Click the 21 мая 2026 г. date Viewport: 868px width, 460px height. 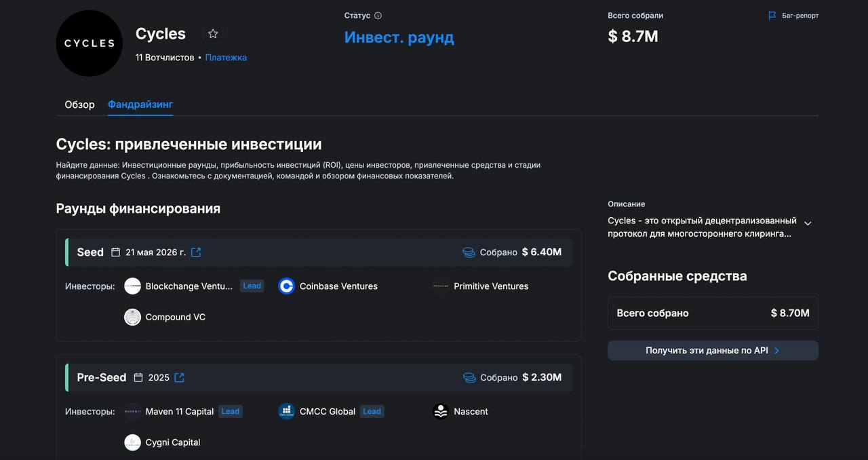click(x=156, y=252)
